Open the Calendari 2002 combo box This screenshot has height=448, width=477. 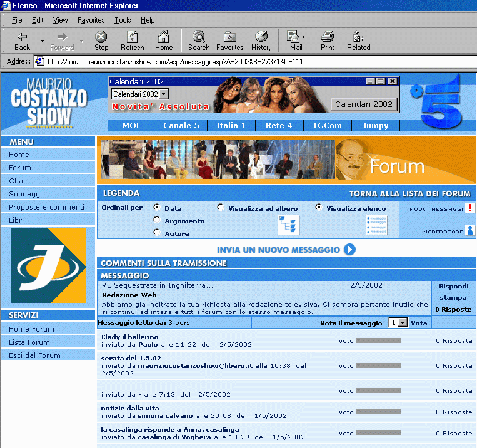coord(140,94)
